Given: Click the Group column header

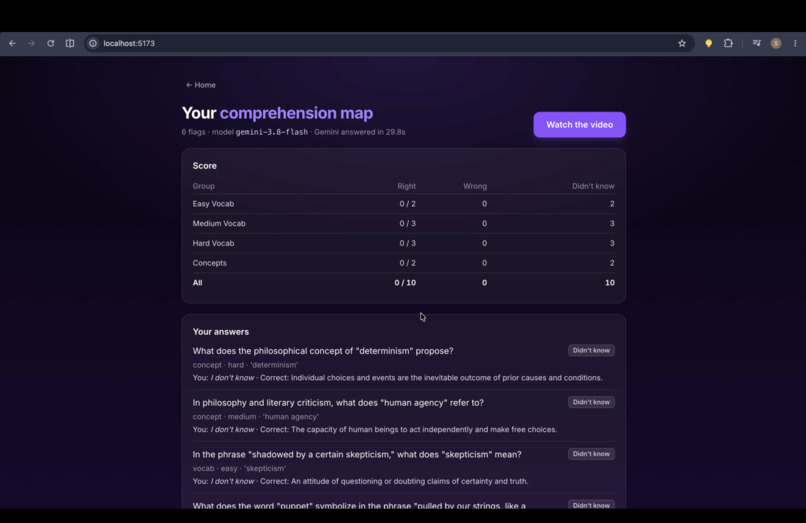Looking at the screenshot, I should (204, 186).
